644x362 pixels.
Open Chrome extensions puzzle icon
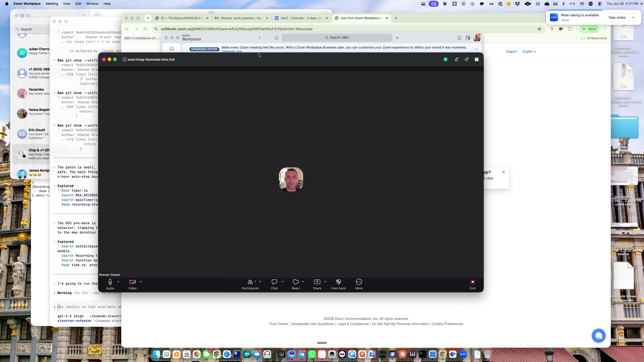(570, 29)
